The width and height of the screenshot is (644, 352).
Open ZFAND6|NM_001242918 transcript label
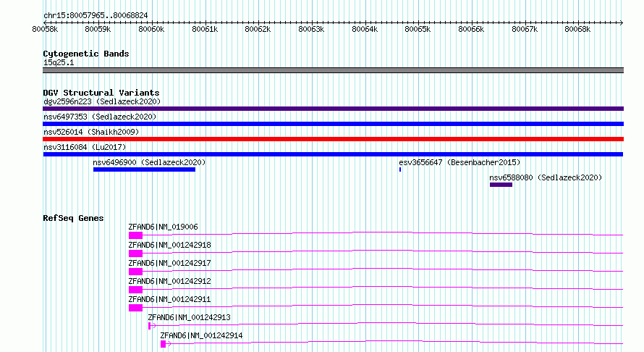169,245
